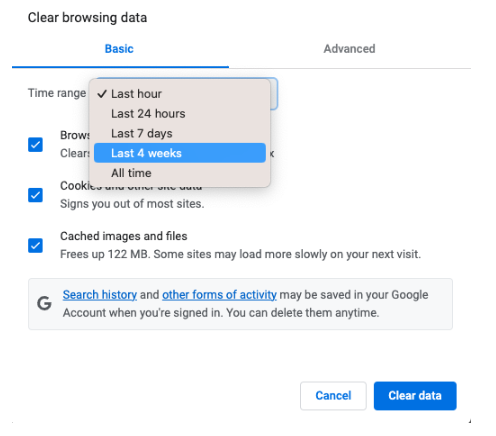Click the Clear data button
This screenshot has height=436, width=496.
pos(415,396)
